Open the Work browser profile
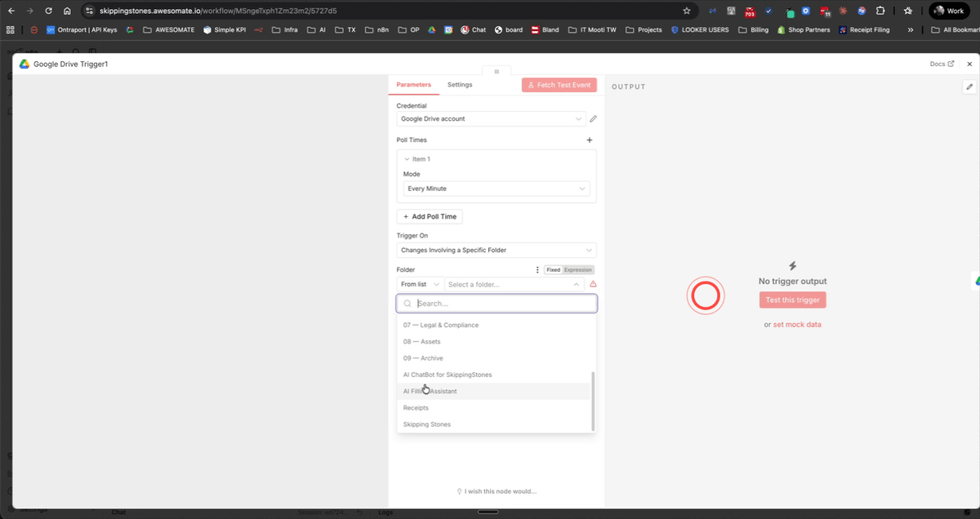 (949, 11)
